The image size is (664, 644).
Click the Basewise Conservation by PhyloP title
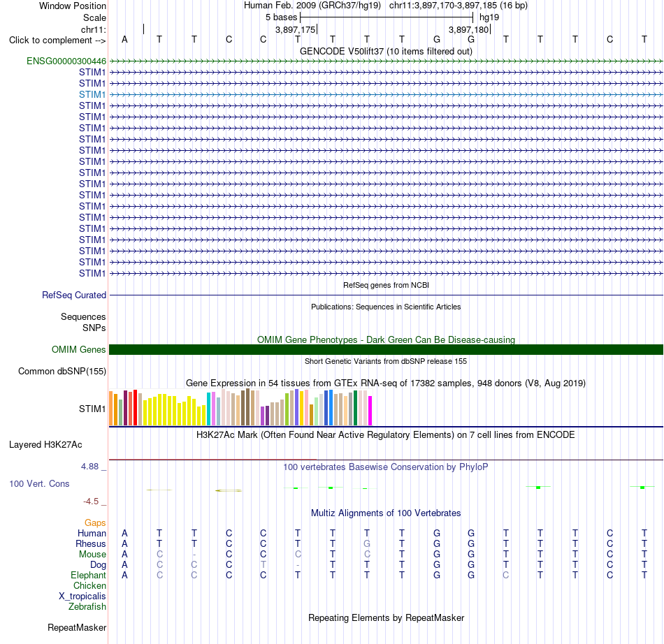[x=385, y=467]
